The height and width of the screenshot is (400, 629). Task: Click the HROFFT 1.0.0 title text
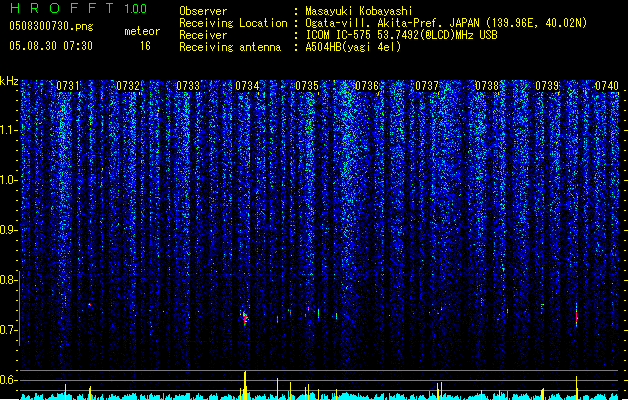click(x=78, y=8)
